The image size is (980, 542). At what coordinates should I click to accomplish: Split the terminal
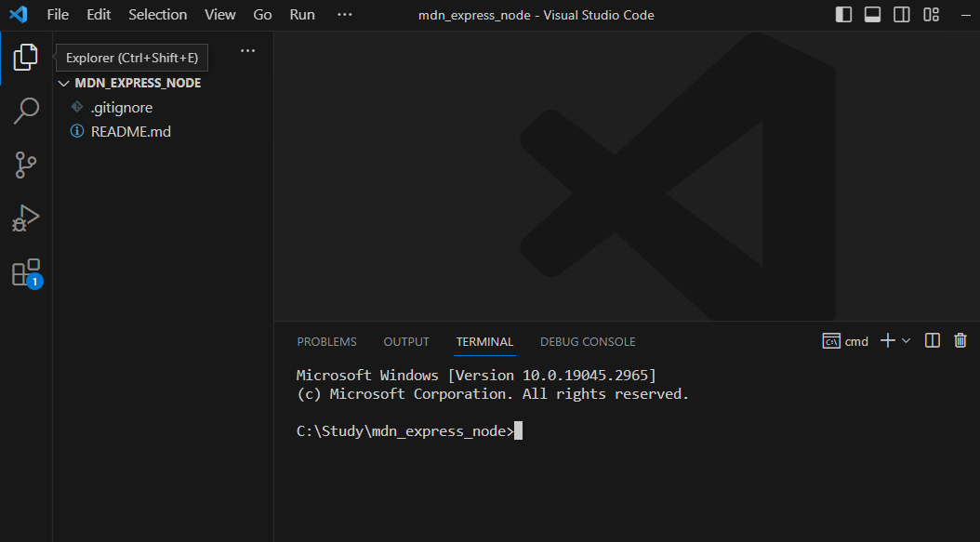coord(933,340)
